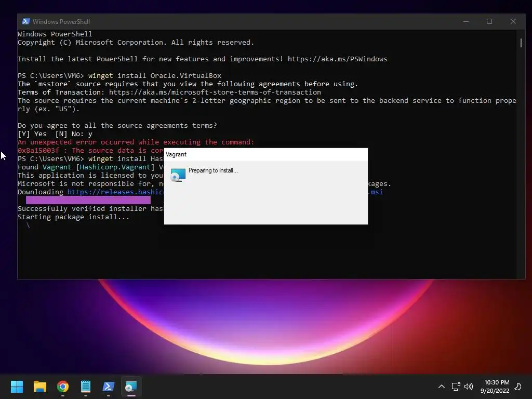The height and width of the screenshot is (399, 532).
Task: Maximize the Windows PowerShell window
Action: click(489, 21)
